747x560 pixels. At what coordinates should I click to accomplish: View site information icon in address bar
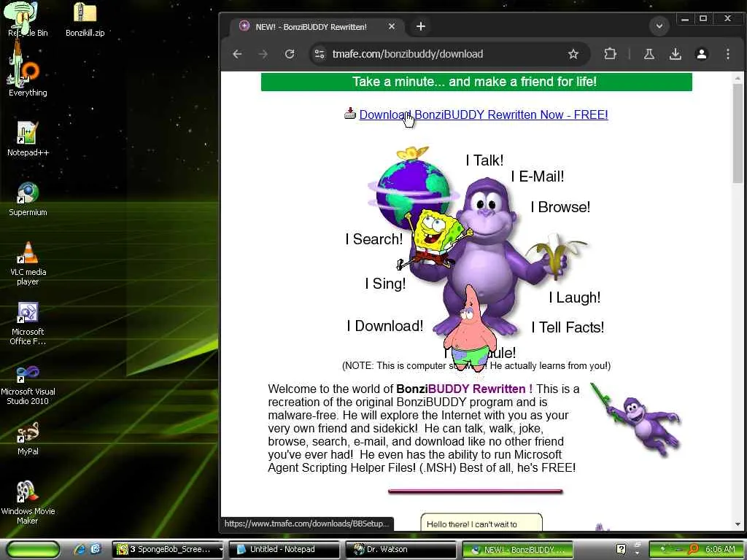(x=320, y=54)
